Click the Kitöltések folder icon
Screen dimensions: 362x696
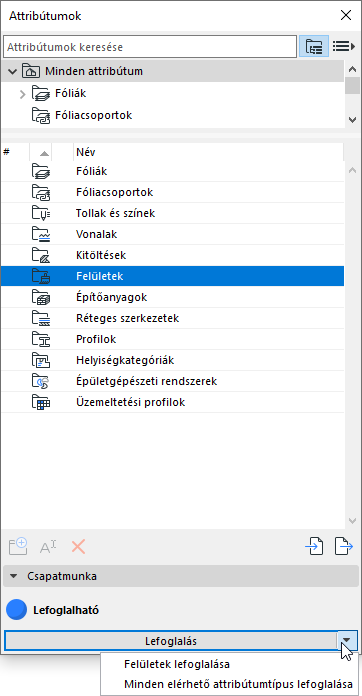(x=42, y=256)
